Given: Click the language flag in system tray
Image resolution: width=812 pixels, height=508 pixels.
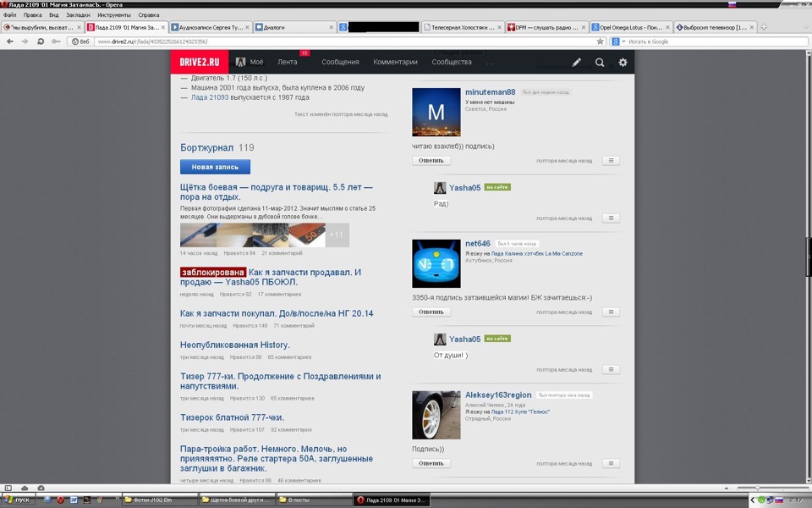Looking at the screenshot, I should [779, 500].
